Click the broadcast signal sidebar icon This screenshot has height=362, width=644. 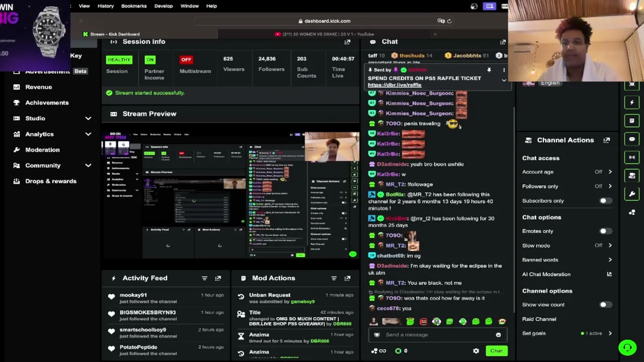(x=632, y=157)
